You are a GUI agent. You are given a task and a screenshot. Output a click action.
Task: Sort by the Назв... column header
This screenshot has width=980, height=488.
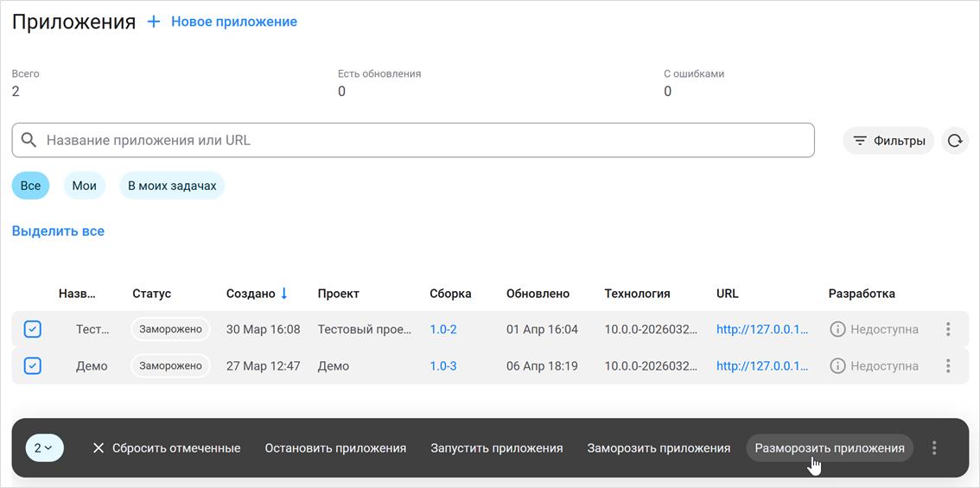(78, 294)
